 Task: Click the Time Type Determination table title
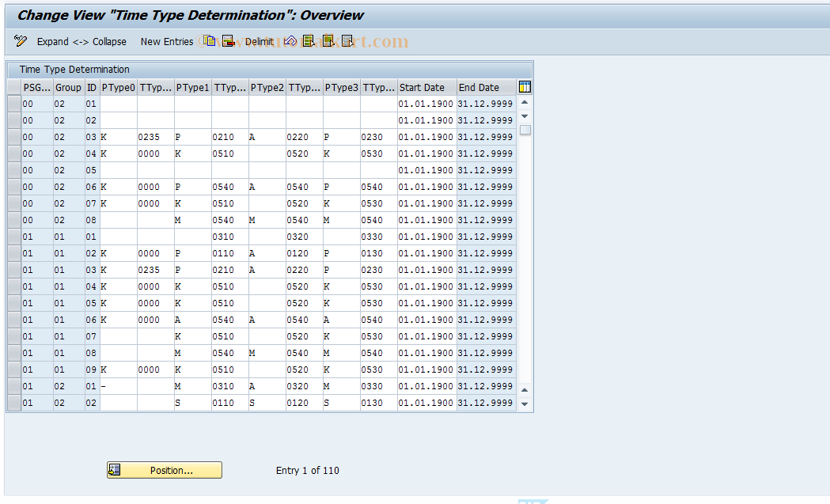(x=74, y=70)
